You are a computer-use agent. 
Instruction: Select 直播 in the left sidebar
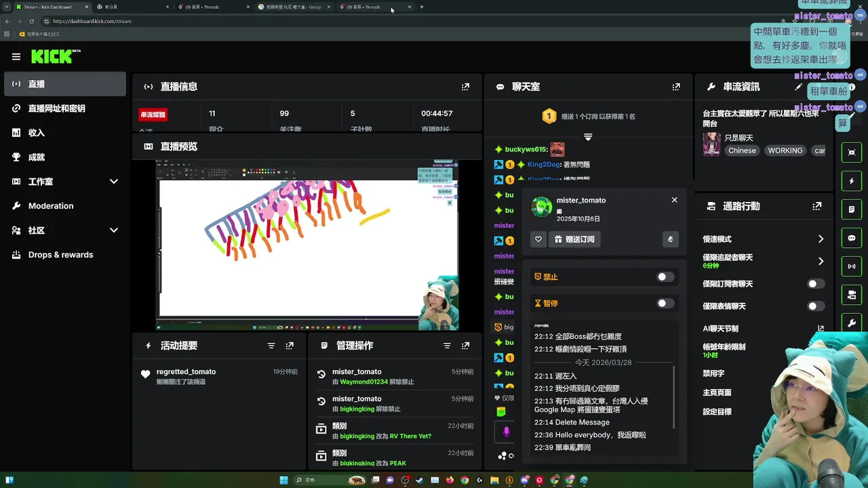point(65,84)
